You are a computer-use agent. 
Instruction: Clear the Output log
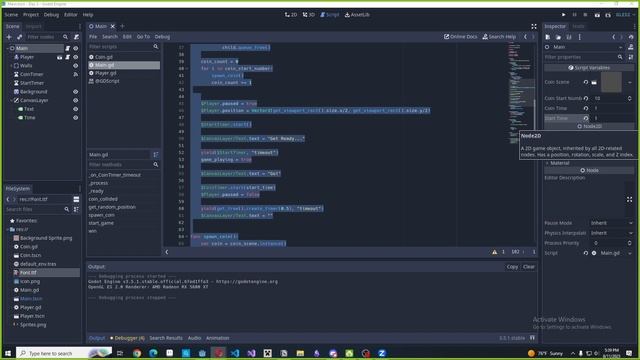529,267
